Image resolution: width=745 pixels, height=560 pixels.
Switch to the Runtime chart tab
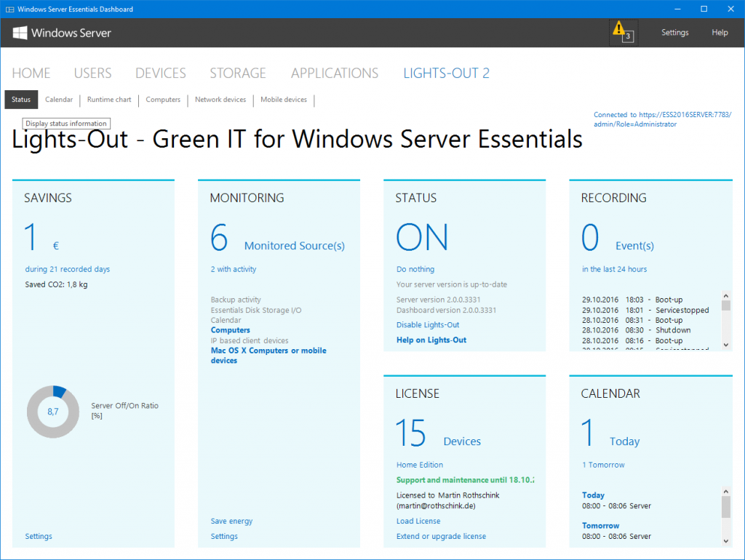tap(109, 99)
